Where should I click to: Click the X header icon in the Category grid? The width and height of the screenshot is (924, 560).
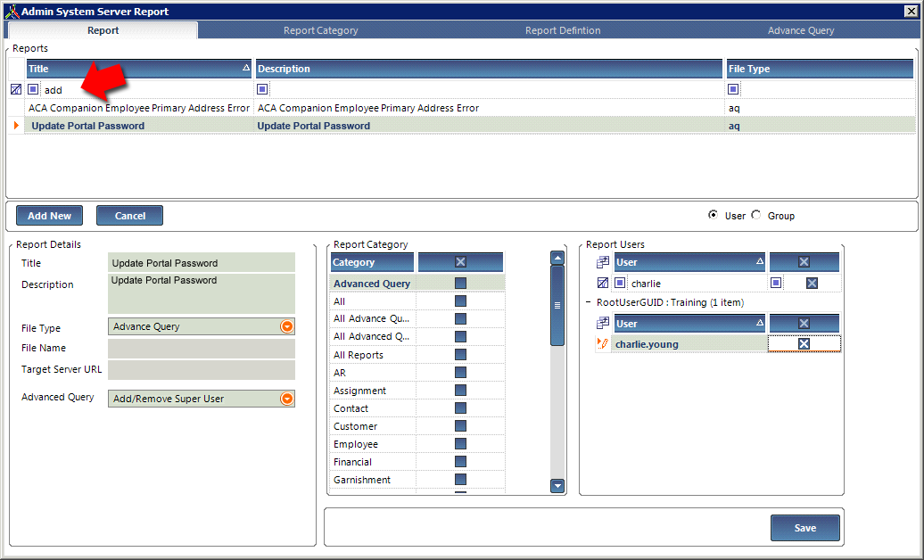(461, 262)
